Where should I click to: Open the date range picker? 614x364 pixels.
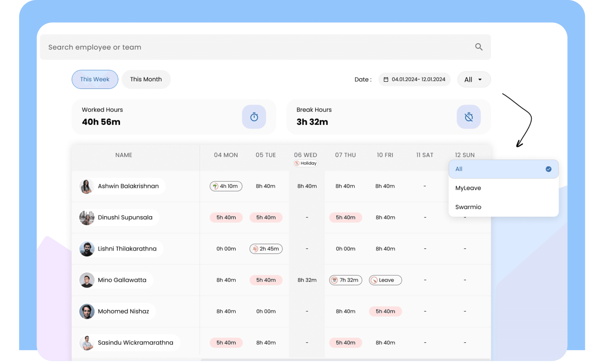418,79
